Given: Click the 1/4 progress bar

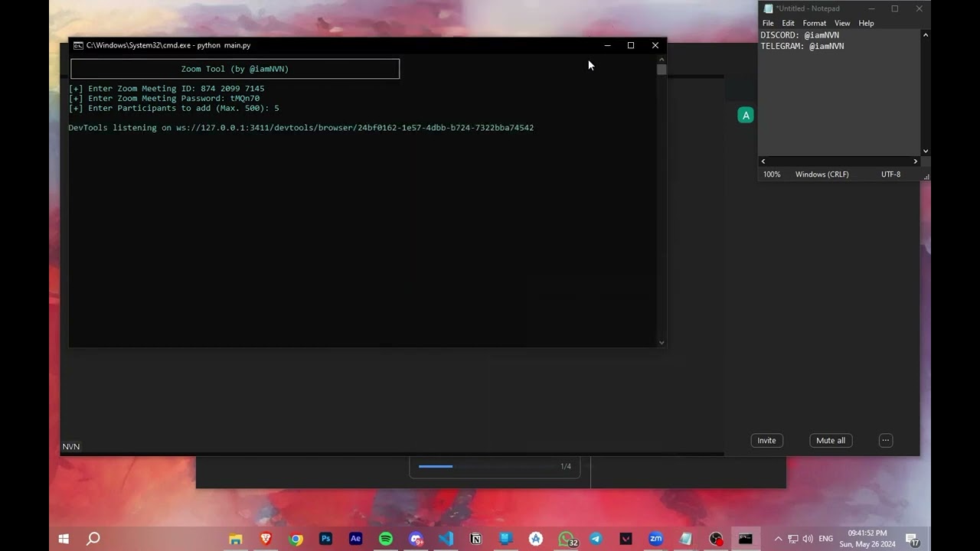Looking at the screenshot, I should tap(488, 466).
